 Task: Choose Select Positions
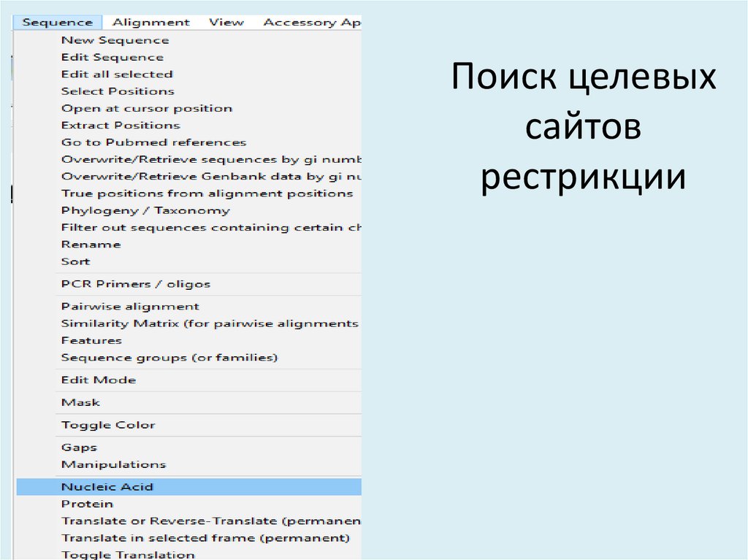point(118,91)
